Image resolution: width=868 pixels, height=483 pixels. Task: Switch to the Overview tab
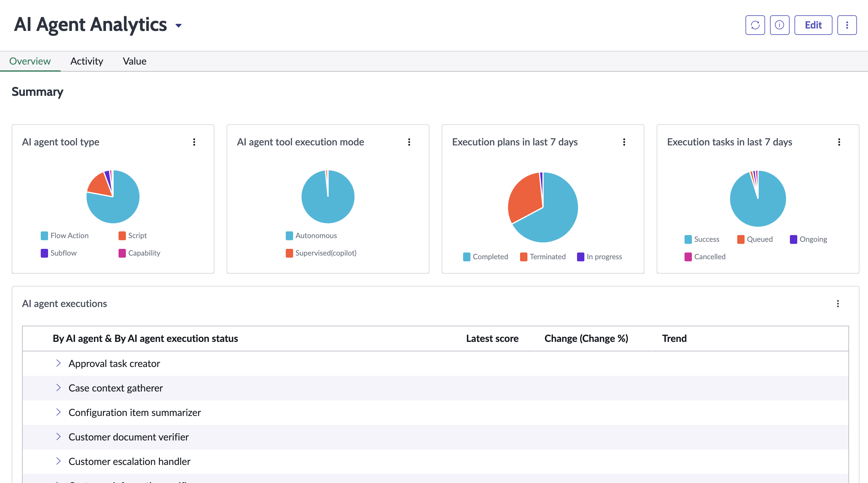click(30, 61)
